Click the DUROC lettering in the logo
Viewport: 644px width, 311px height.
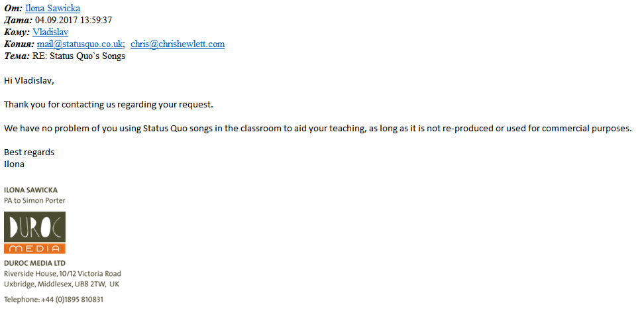point(35,227)
